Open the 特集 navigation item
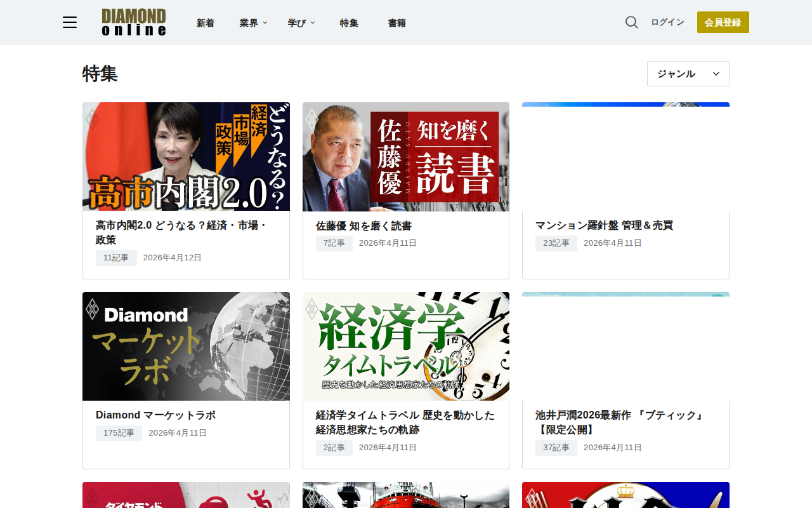Viewport: 812px width, 508px height. click(349, 23)
